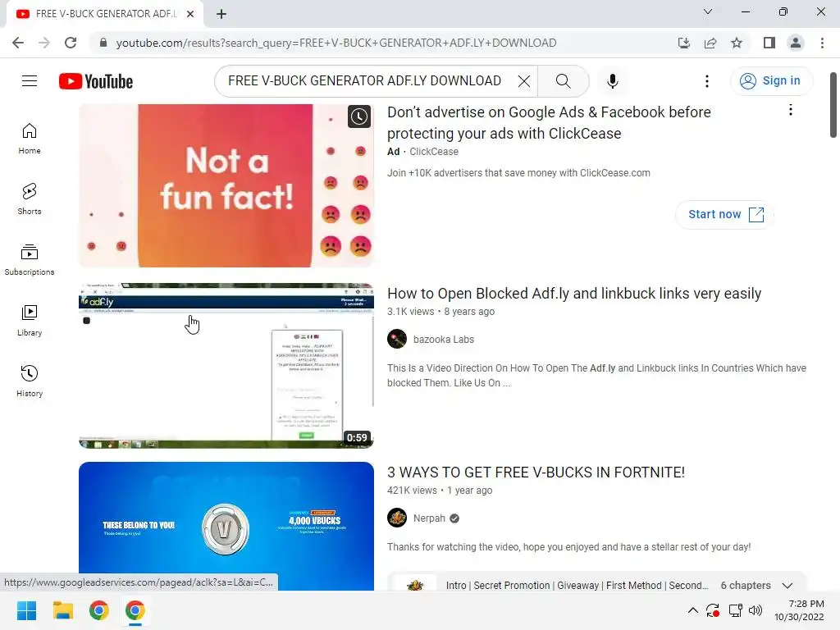Reload the page

[x=71, y=43]
